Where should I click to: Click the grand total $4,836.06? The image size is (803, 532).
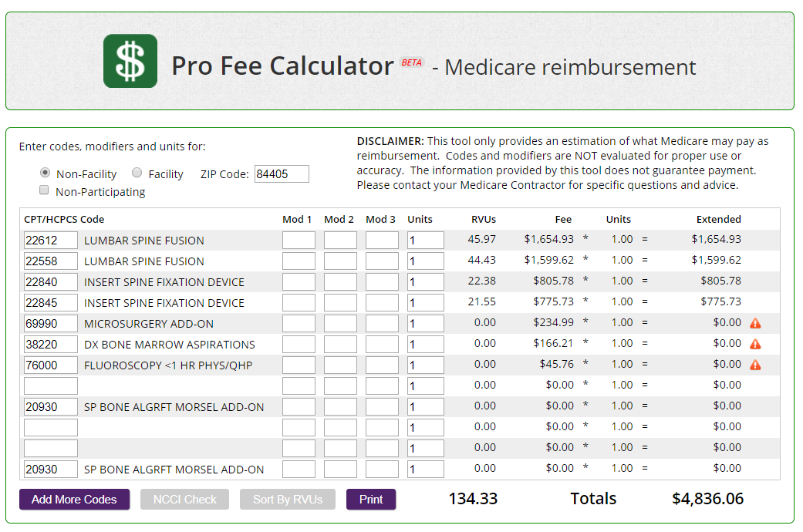[x=708, y=499]
